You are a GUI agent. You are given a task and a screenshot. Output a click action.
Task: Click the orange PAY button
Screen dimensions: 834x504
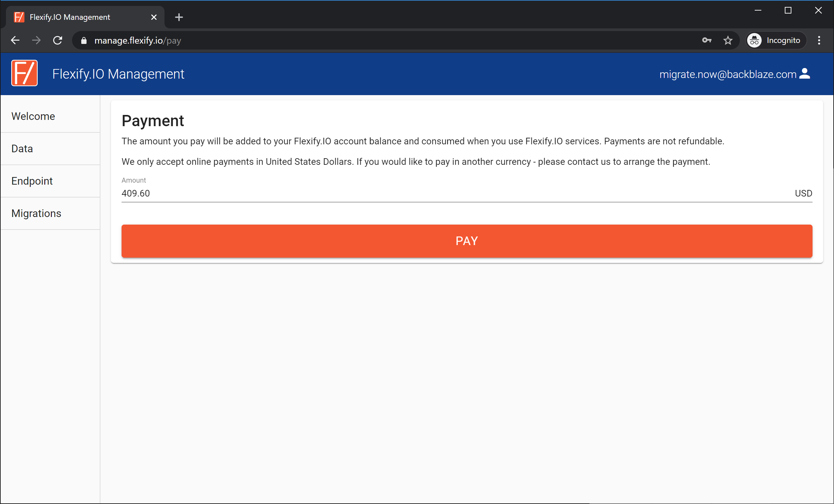tap(467, 241)
